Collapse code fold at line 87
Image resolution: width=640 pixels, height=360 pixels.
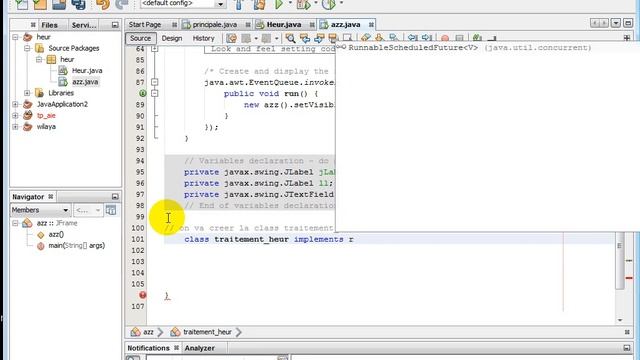pyautogui.click(x=155, y=82)
